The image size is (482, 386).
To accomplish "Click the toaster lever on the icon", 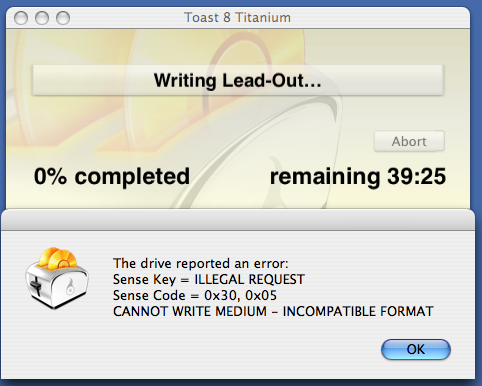I will pyautogui.click(x=35, y=287).
